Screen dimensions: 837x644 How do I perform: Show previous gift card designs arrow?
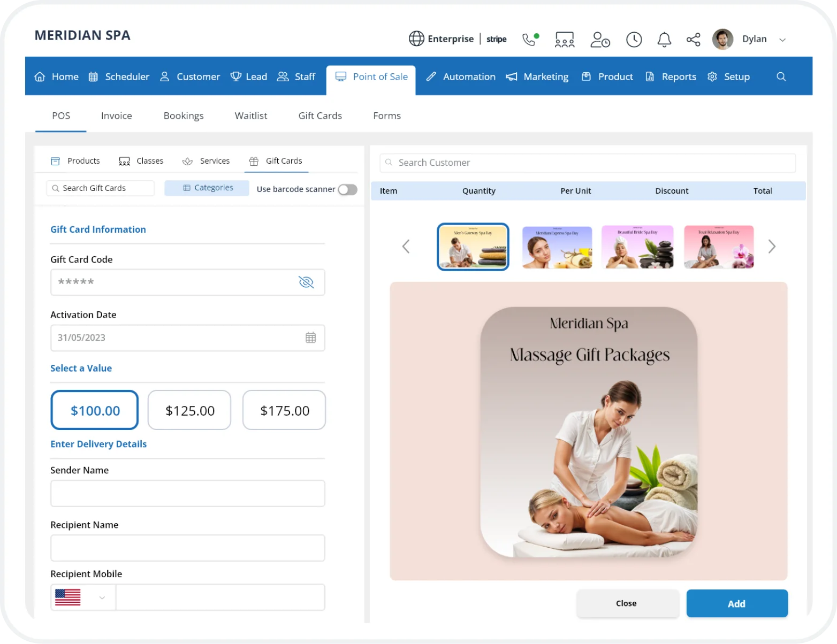[x=406, y=247]
